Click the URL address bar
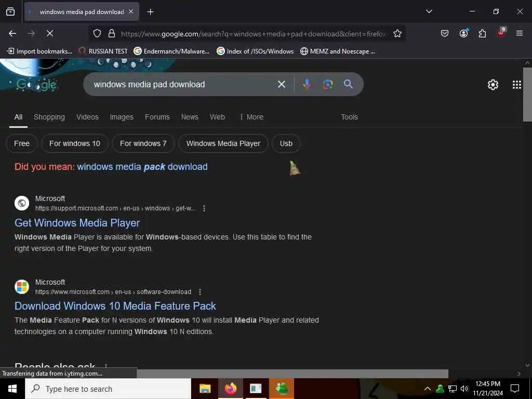 [x=253, y=34]
